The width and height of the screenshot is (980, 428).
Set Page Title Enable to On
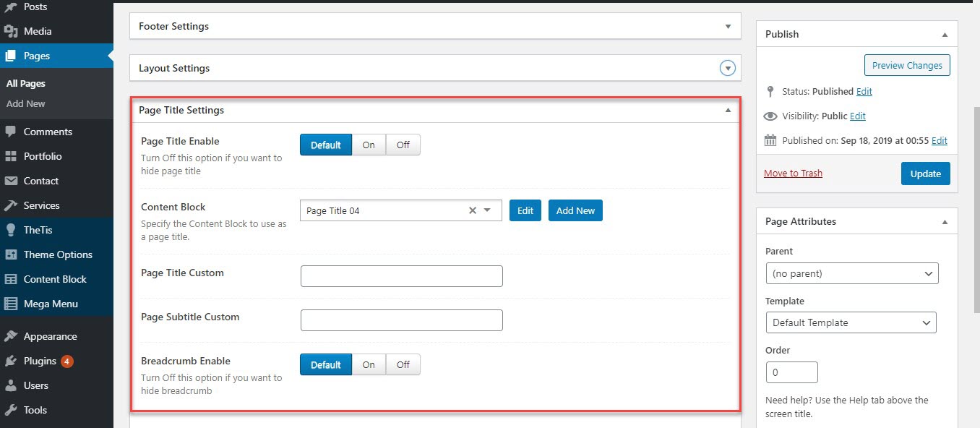(369, 145)
